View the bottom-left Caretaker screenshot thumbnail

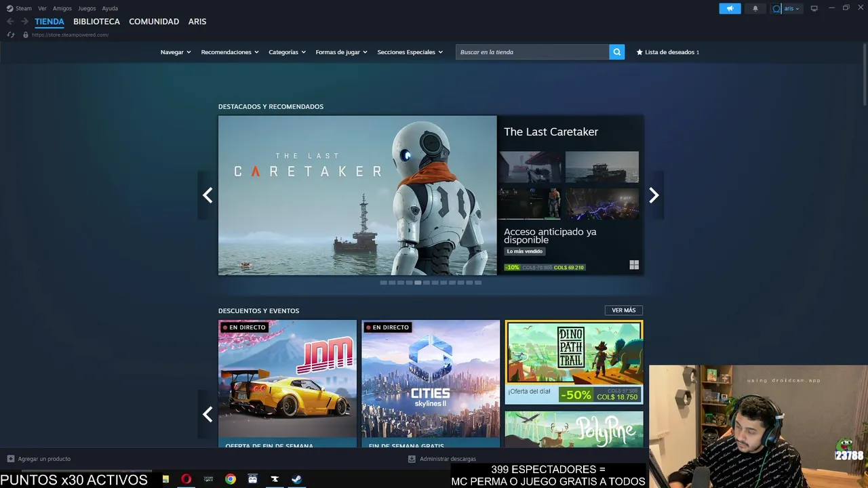531,203
